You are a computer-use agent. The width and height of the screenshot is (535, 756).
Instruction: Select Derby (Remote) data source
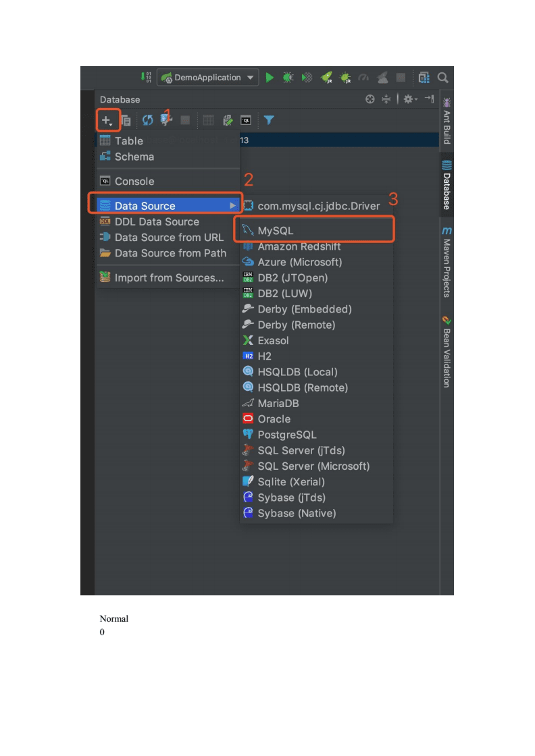pyautogui.click(x=316, y=325)
